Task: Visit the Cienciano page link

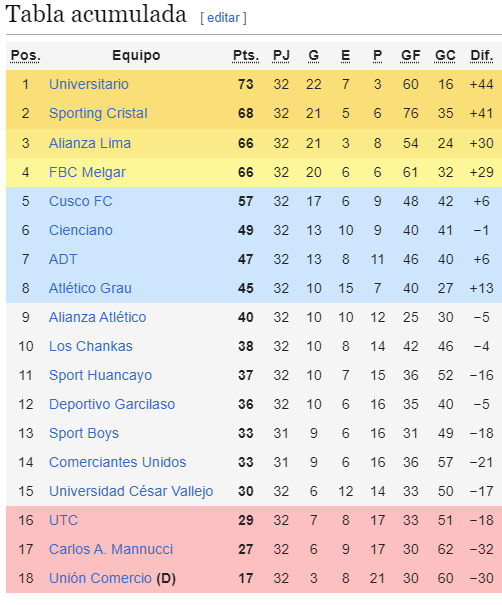Action: point(81,230)
